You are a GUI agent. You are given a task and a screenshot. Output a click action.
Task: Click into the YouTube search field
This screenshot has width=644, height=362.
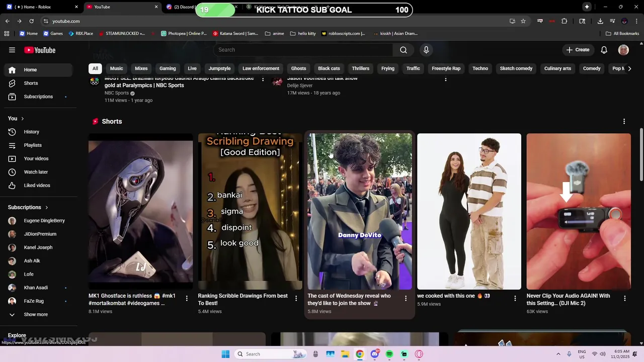[x=303, y=50]
